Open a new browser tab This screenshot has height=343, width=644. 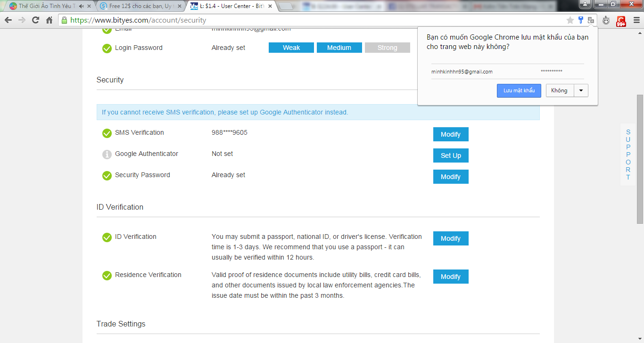[286, 6]
